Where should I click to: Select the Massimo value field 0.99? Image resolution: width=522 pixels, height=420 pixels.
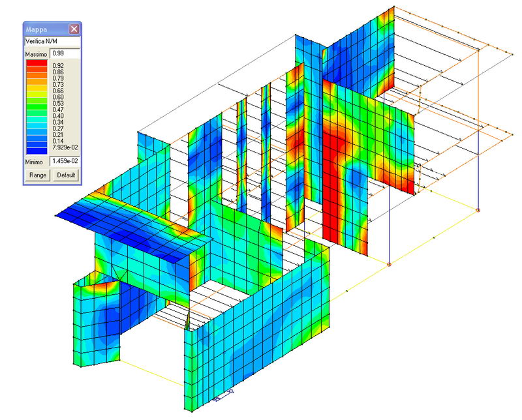pos(65,53)
